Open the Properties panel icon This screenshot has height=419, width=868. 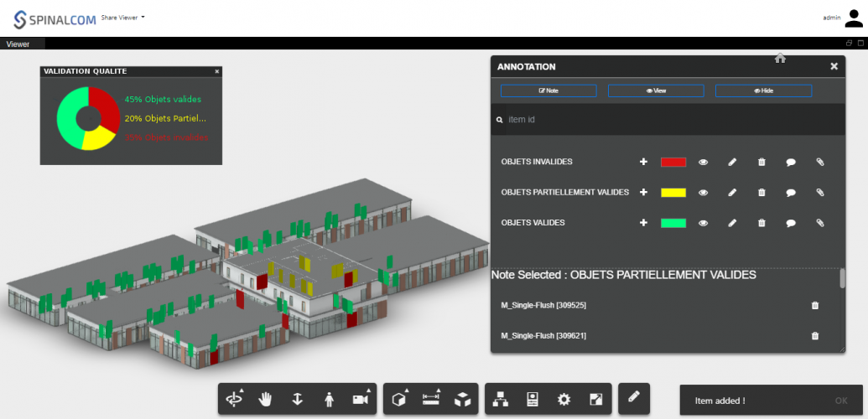tap(533, 399)
